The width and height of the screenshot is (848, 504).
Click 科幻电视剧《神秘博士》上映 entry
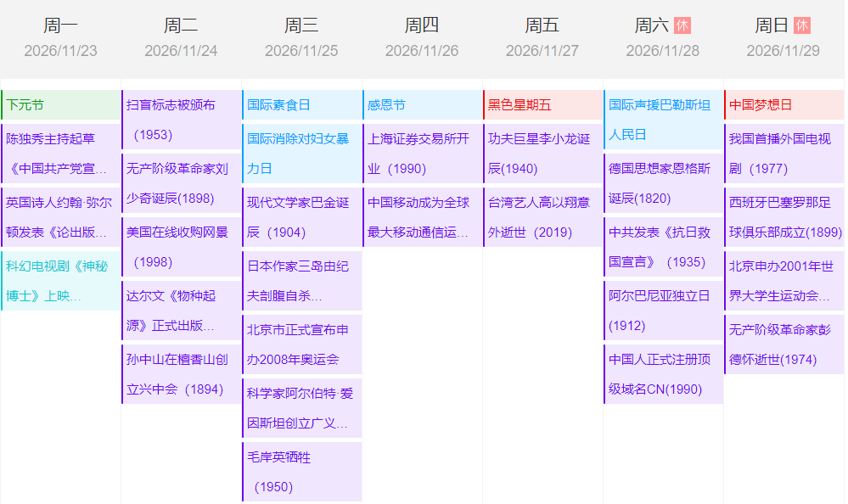pyautogui.click(x=61, y=281)
